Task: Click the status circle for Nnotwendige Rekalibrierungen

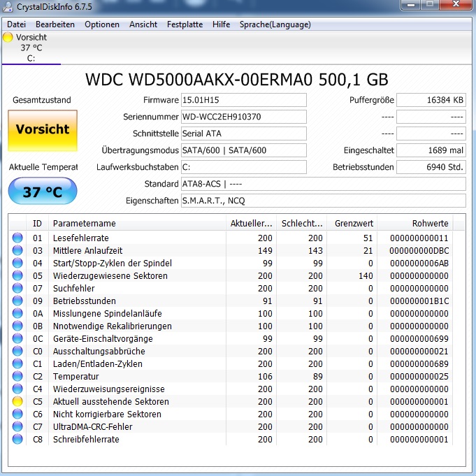Action: coord(17,326)
